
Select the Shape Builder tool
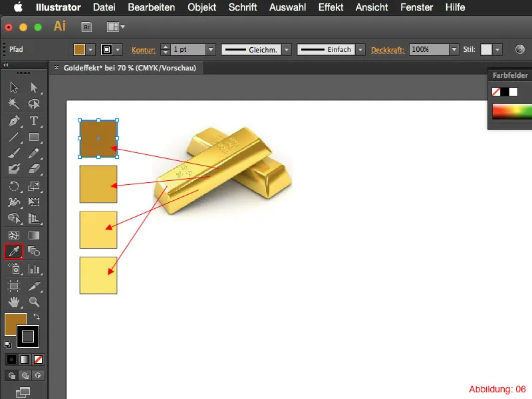tap(14, 218)
